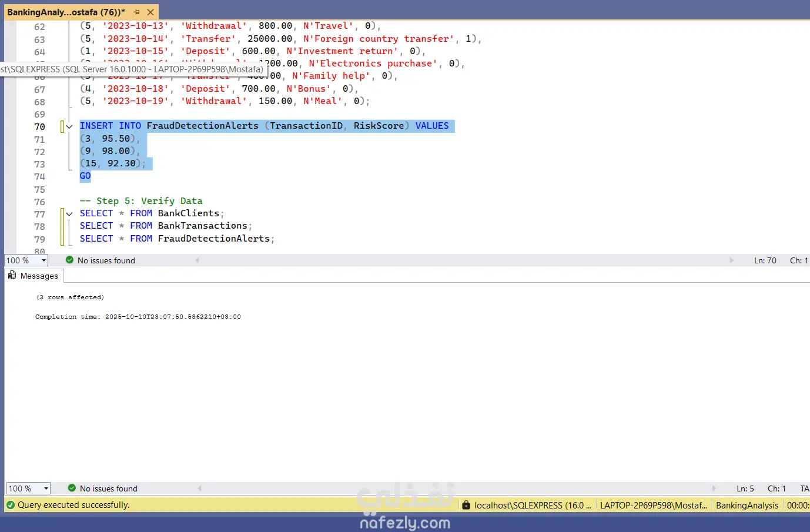The width and height of the screenshot is (810, 532).
Task: Close the BankingAnaly query tab
Action: (x=150, y=12)
